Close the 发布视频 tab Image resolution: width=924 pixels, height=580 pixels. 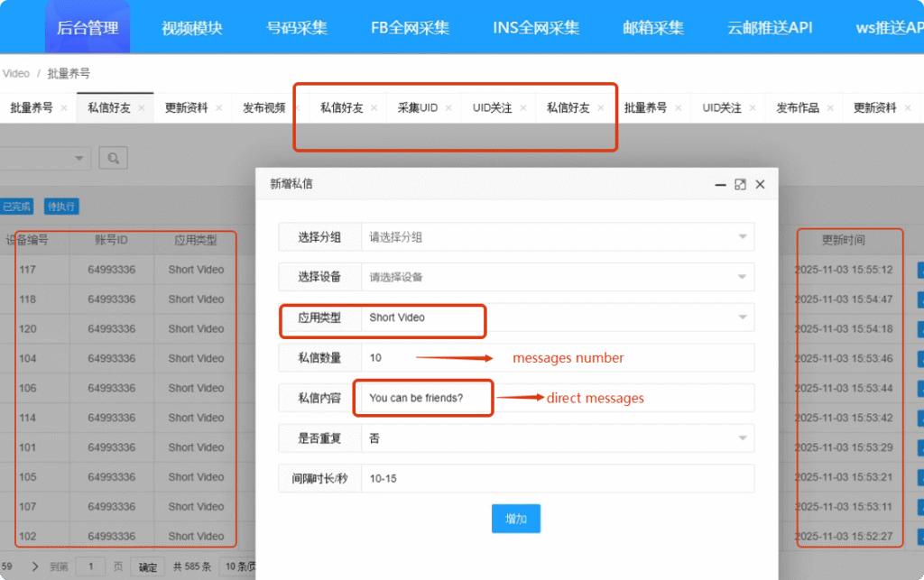297,108
